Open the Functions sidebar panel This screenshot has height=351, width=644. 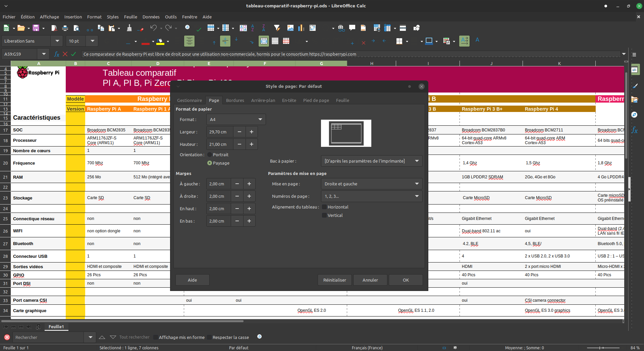pos(634,130)
